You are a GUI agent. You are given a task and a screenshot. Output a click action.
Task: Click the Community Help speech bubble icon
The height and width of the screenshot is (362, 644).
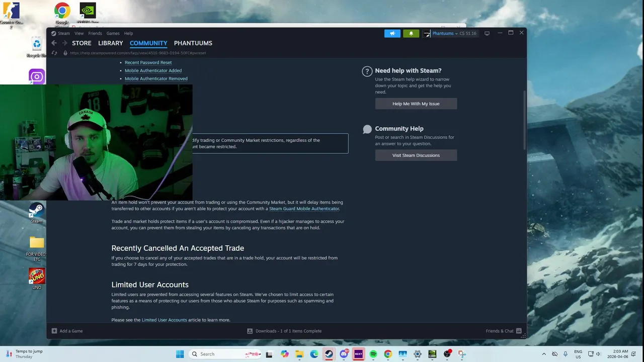[x=367, y=129]
